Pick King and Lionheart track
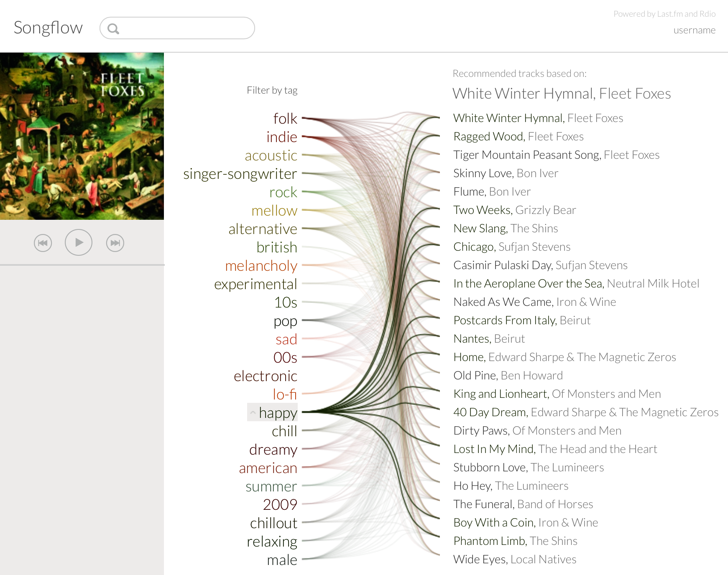 pos(557,394)
